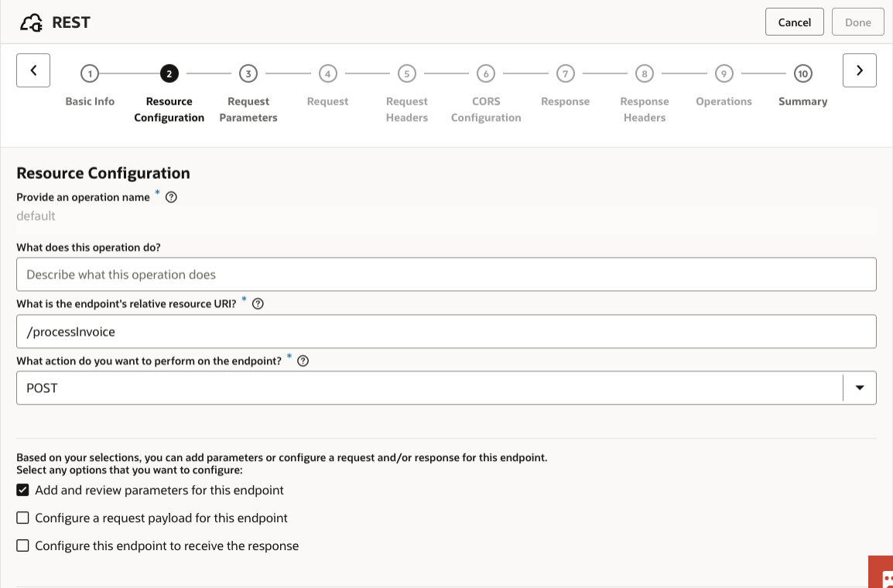Screen dimensions: 893x588
Task: Click the REST cloud adapter icon
Action: 32,23
